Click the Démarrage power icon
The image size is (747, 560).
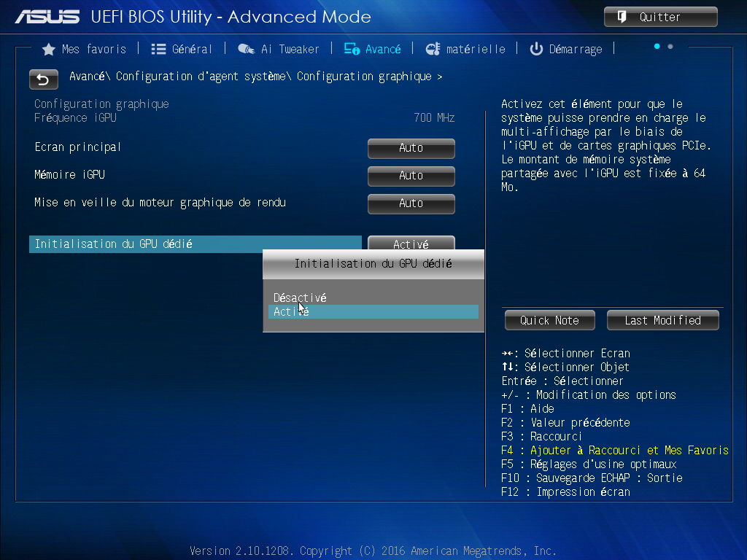[536, 49]
